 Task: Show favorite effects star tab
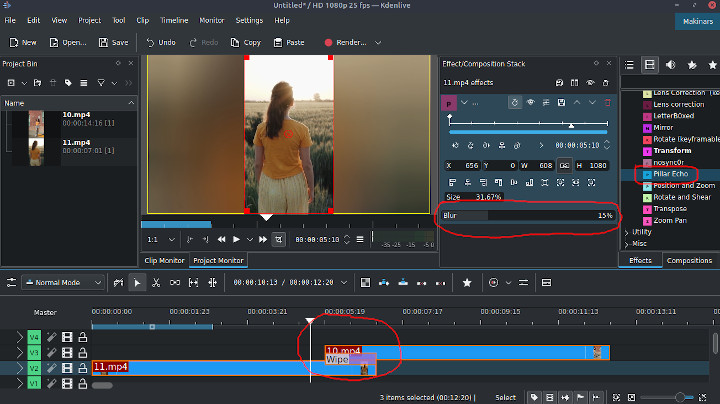712,65
